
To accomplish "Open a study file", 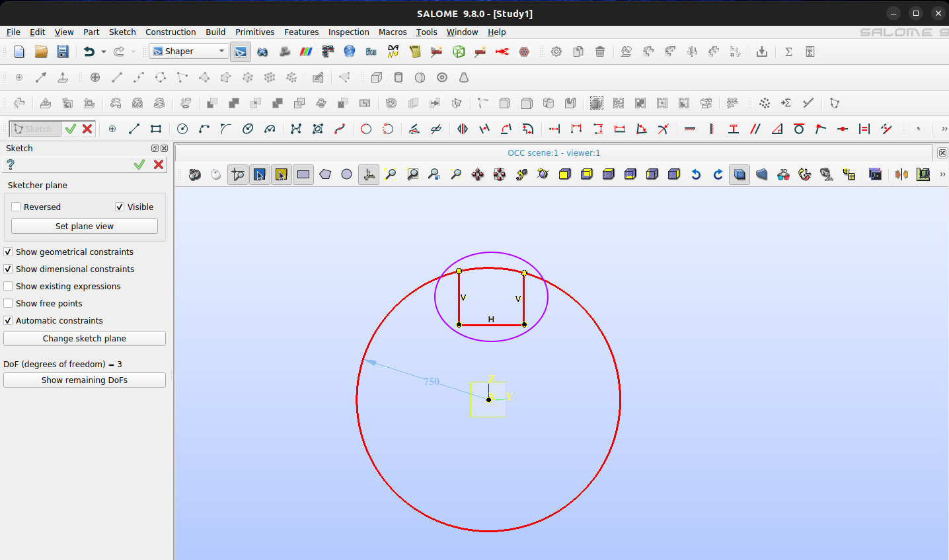I will pos(41,52).
